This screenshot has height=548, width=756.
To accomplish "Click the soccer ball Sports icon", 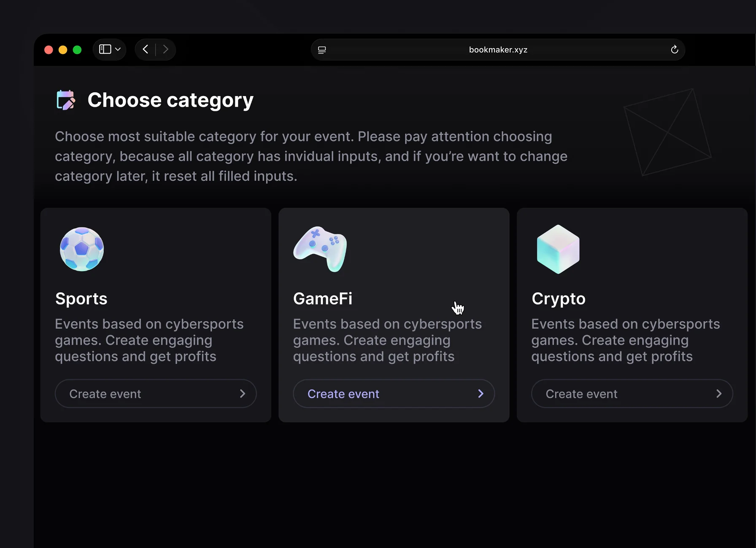I will pyautogui.click(x=82, y=249).
